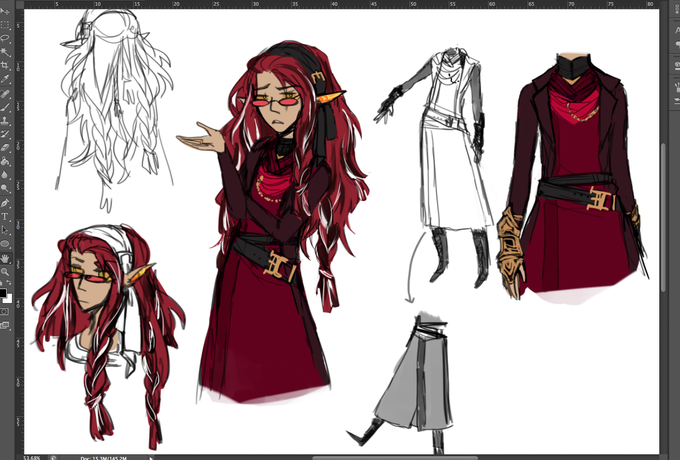
Task: Select the Dodge tool
Action: (5, 188)
